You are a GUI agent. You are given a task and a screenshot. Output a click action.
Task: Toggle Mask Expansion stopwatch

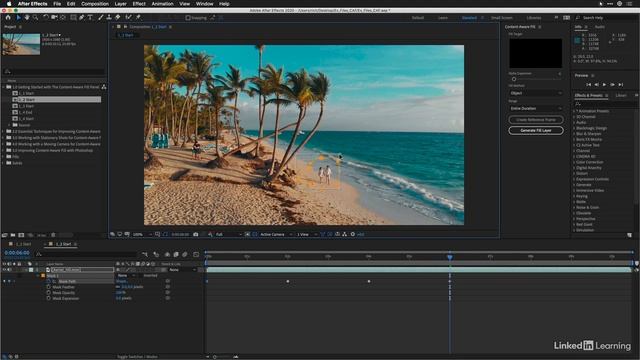[x=49, y=298]
